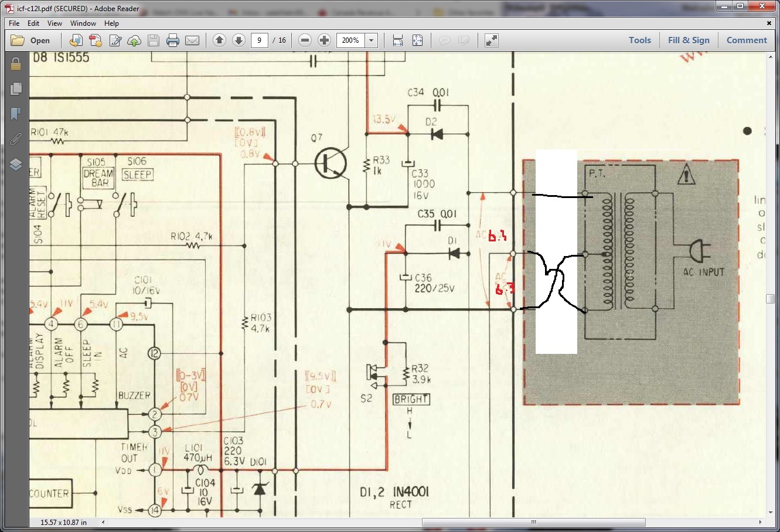
Task: Send file by email envelope icon
Action: coord(192,40)
